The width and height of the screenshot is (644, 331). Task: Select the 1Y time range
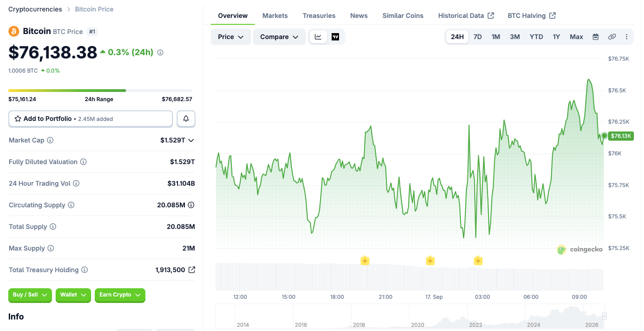[x=556, y=37]
